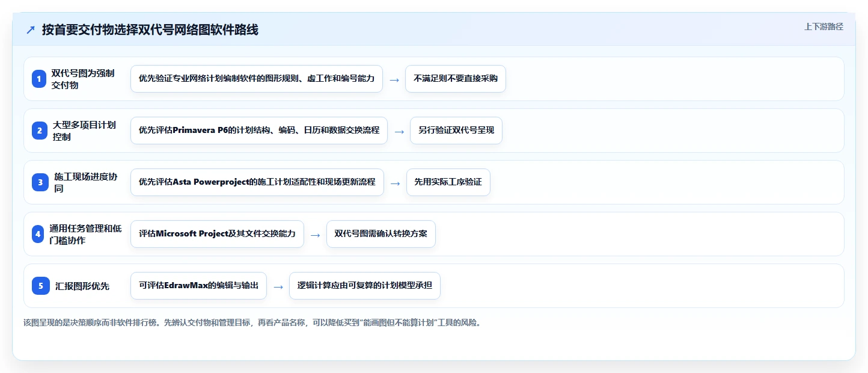Click the 上下游路径 label in the header

click(x=824, y=26)
